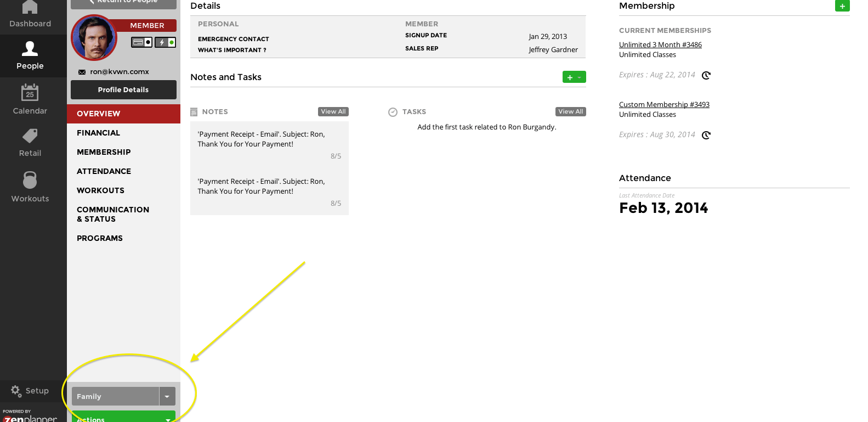Viewport: 868px width, 422px height.
Task: Toggle the lightning bolt status indicator
Action: coord(165,42)
